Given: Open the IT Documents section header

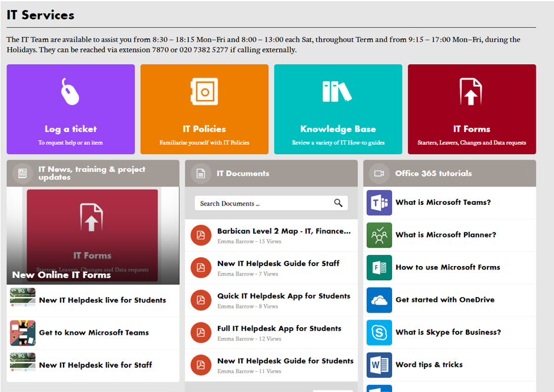Looking at the screenshot, I should coord(243,174).
